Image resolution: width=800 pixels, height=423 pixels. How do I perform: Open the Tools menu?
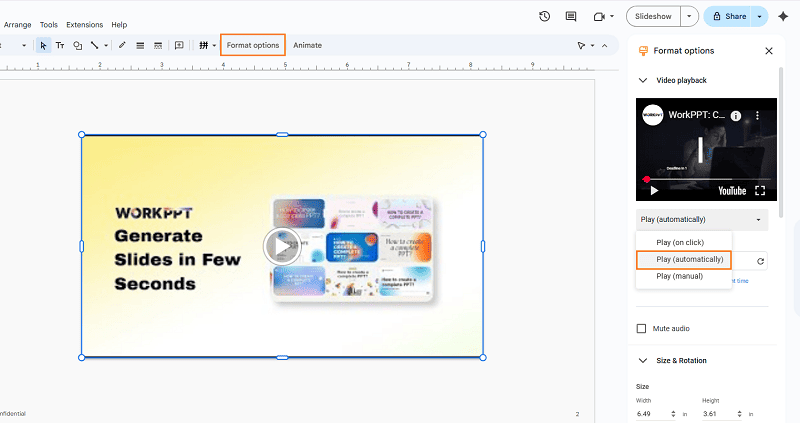[49, 24]
